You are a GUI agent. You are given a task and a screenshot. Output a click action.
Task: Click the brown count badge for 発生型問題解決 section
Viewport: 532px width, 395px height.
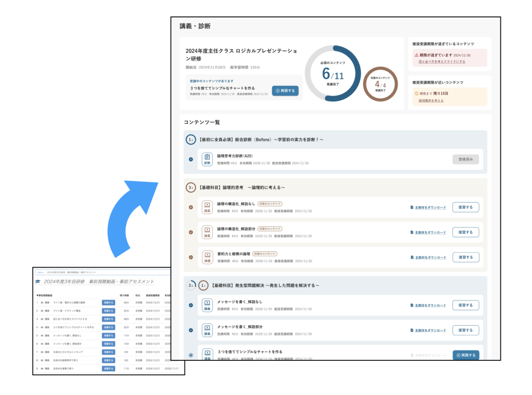(x=203, y=285)
